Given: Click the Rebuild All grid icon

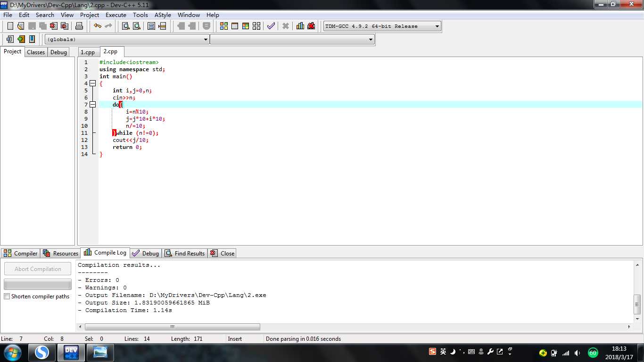Looking at the screenshot, I should click(x=256, y=26).
